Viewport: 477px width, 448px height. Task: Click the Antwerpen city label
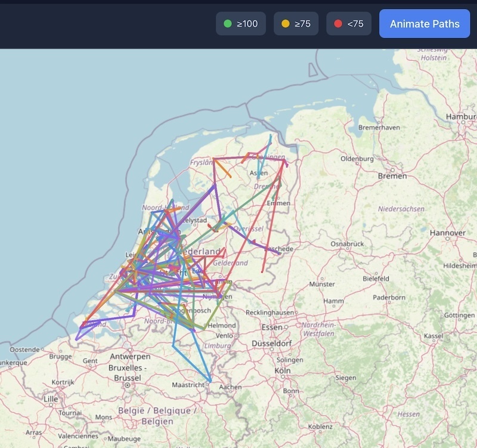pyautogui.click(x=129, y=357)
